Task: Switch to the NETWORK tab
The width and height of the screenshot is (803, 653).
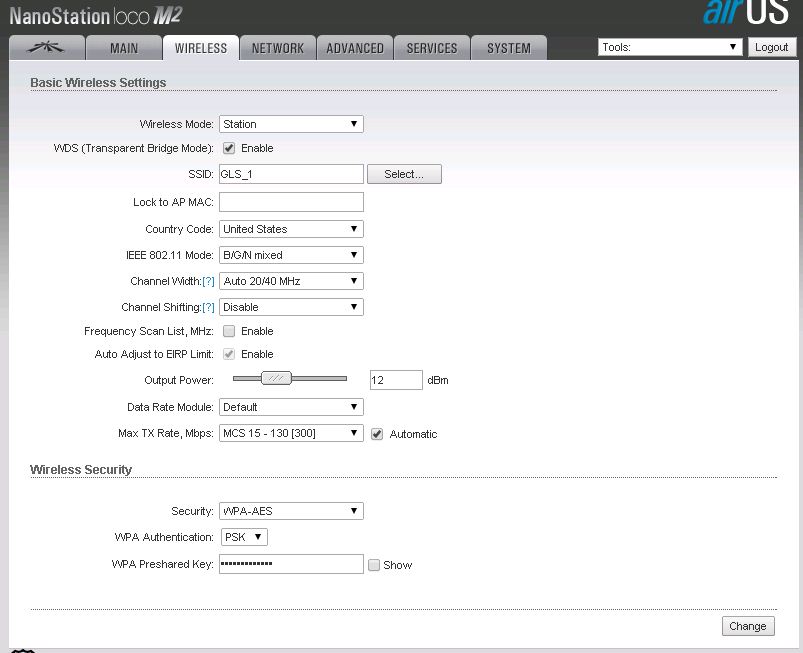Action: coord(277,48)
